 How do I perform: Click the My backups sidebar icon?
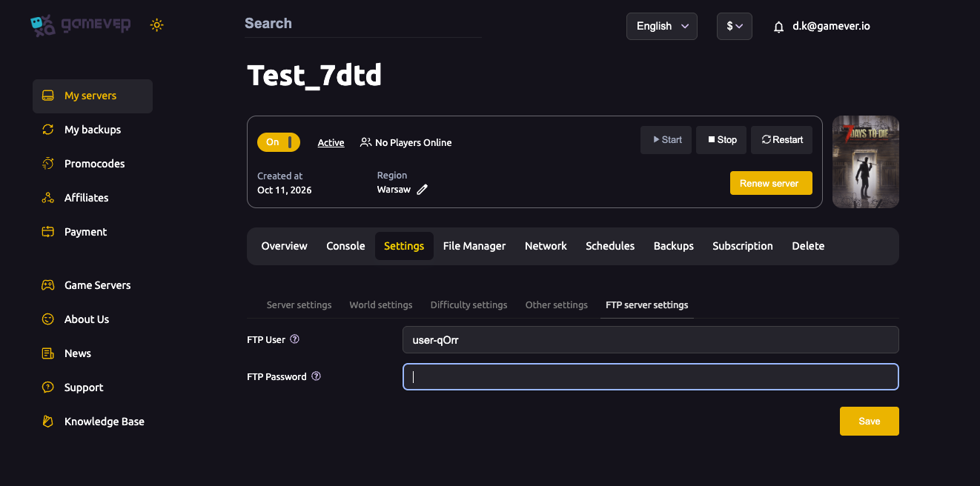48,130
